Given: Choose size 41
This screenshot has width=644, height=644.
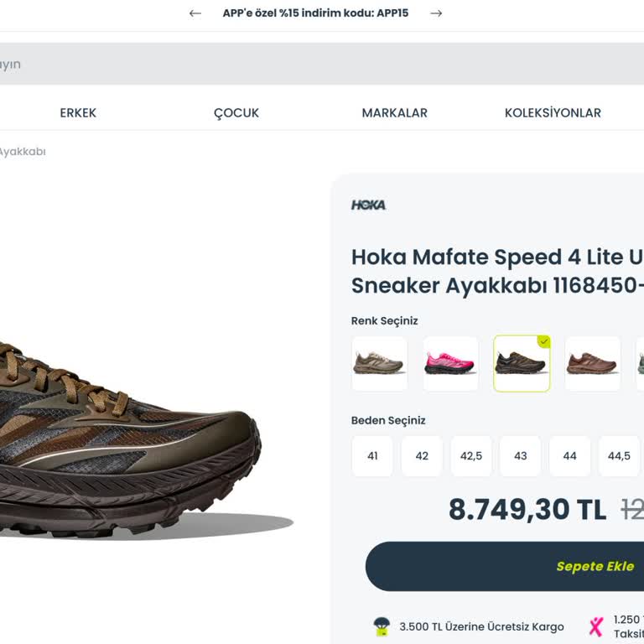Looking at the screenshot, I should [x=372, y=456].
